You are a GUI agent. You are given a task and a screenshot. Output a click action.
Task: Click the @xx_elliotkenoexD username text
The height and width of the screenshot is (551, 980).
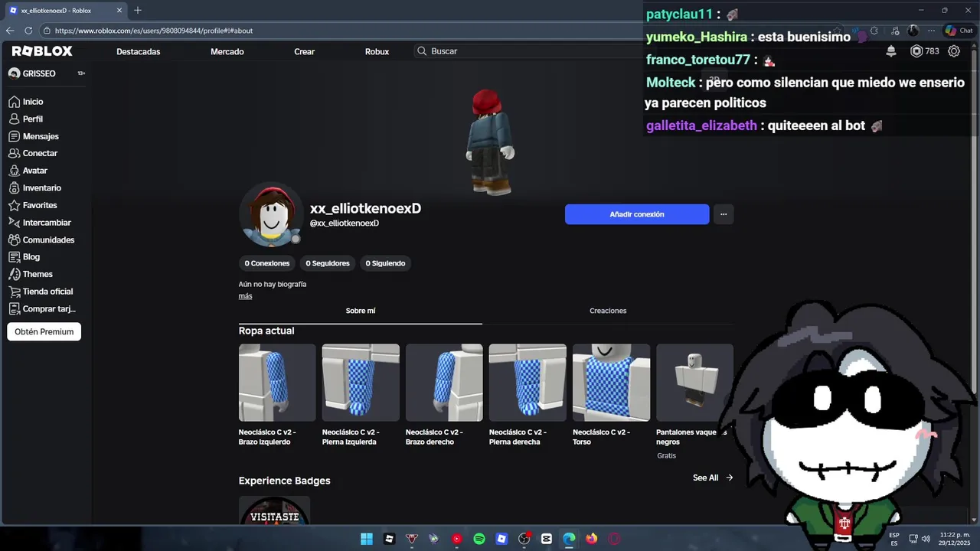[345, 223]
